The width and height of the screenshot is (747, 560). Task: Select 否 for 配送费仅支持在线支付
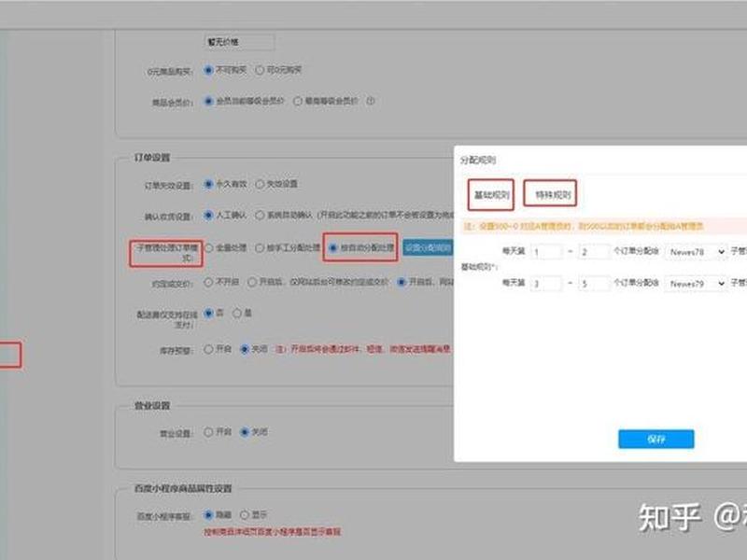pyautogui.click(x=208, y=313)
